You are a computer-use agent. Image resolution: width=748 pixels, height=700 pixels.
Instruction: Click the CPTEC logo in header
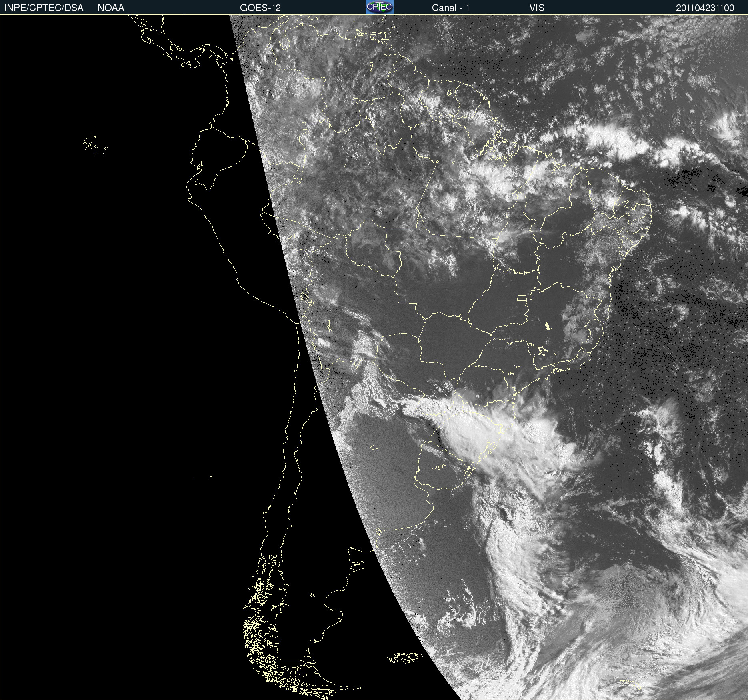[x=380, y=7]
